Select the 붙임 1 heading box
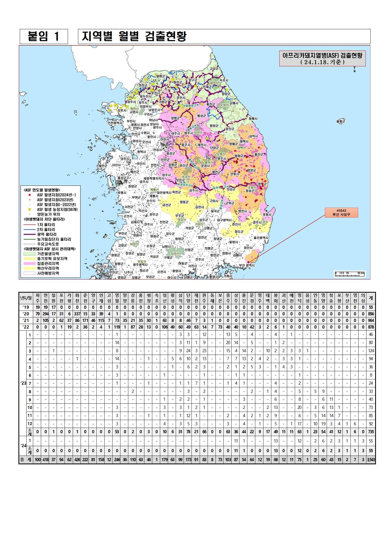The height and width of the screenshot is (555, 392). (44, 36)
